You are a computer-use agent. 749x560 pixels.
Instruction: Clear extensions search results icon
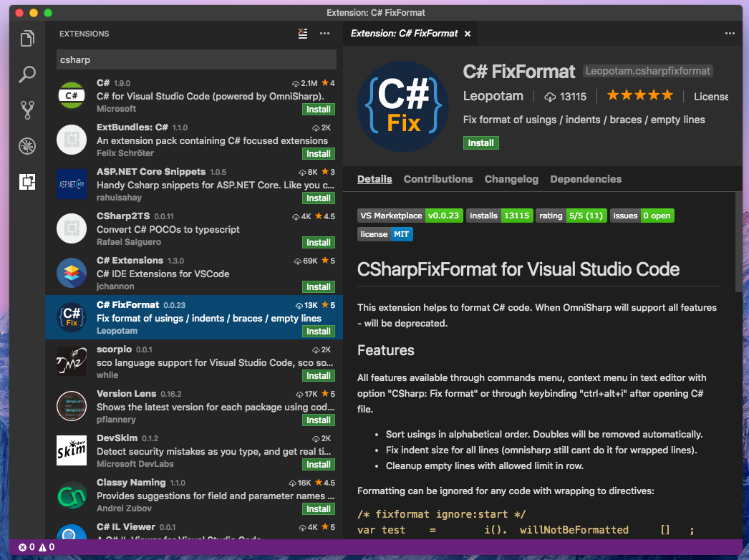303,34
